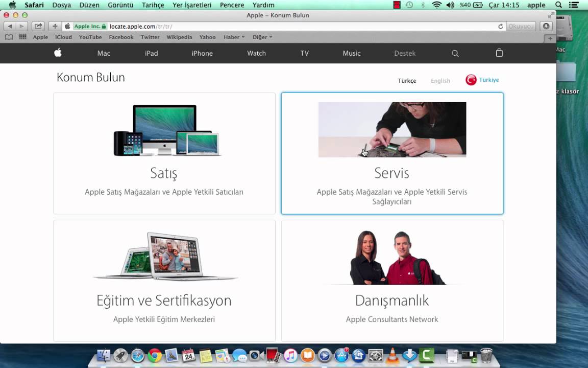Open the Wikipedia bookmark
The height and width of the screenshot is (368, 588).
[179, 37]
